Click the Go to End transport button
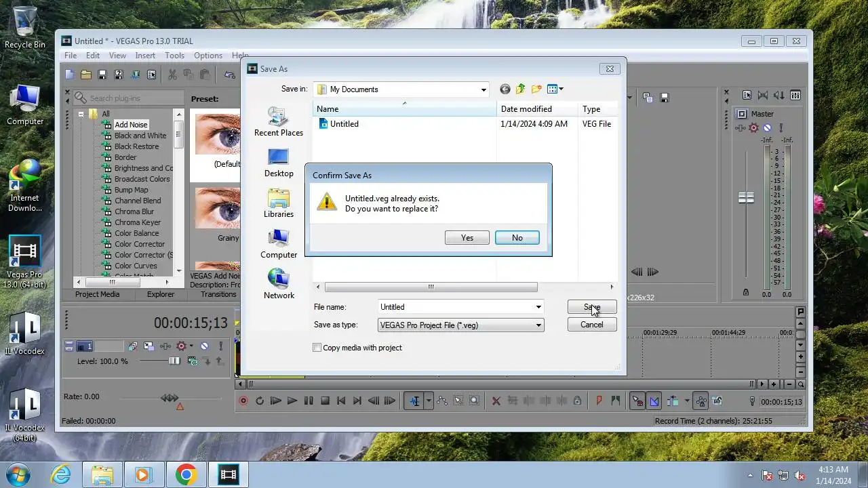The width and height of the screenshot is (868, 488). point(357,401)
